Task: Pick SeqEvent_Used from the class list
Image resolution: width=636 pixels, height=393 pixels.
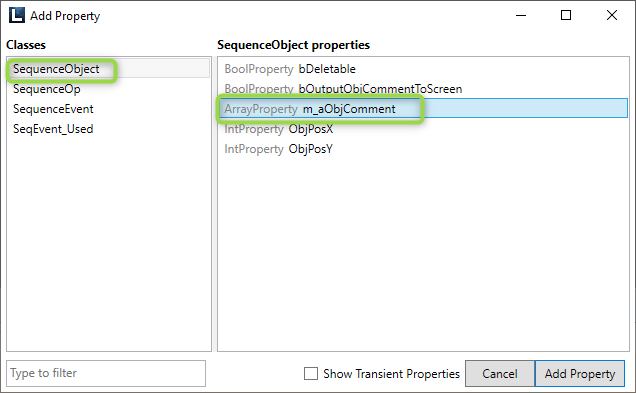Action: click(x=108, y=129)
